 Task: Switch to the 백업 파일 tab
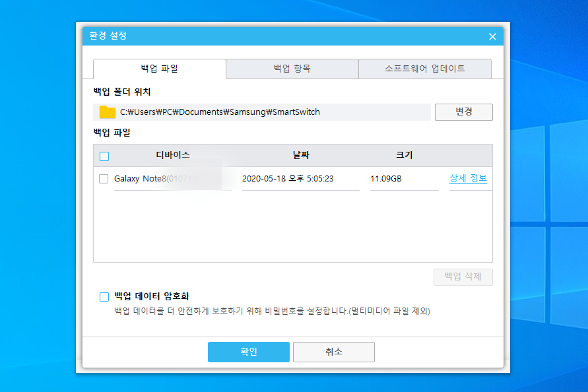(x=160, y=69)
